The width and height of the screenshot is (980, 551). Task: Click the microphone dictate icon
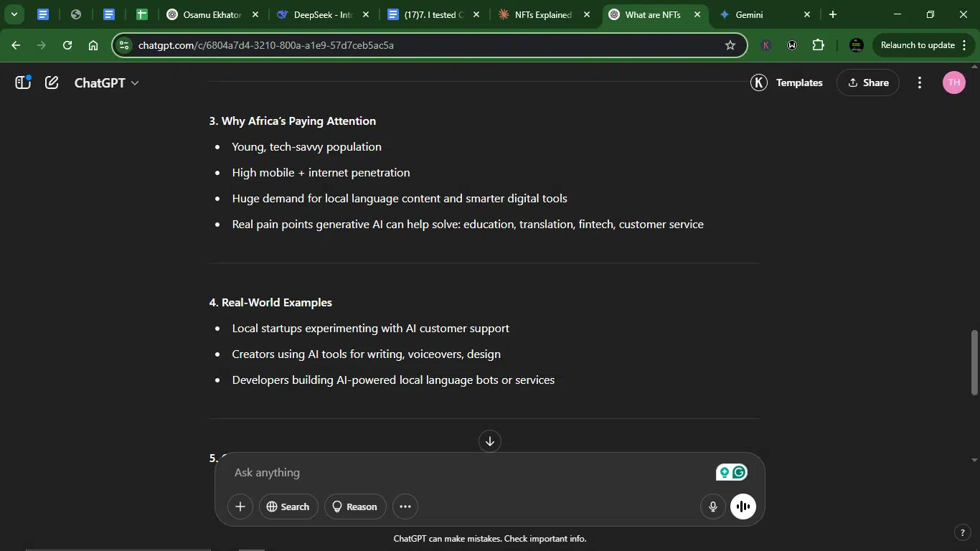click(713, 507)
